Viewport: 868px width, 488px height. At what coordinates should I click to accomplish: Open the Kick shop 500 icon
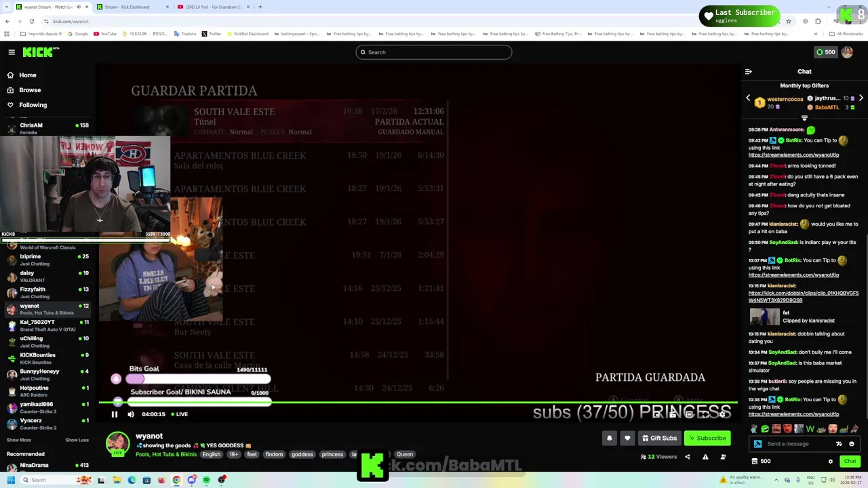[762, 462]
